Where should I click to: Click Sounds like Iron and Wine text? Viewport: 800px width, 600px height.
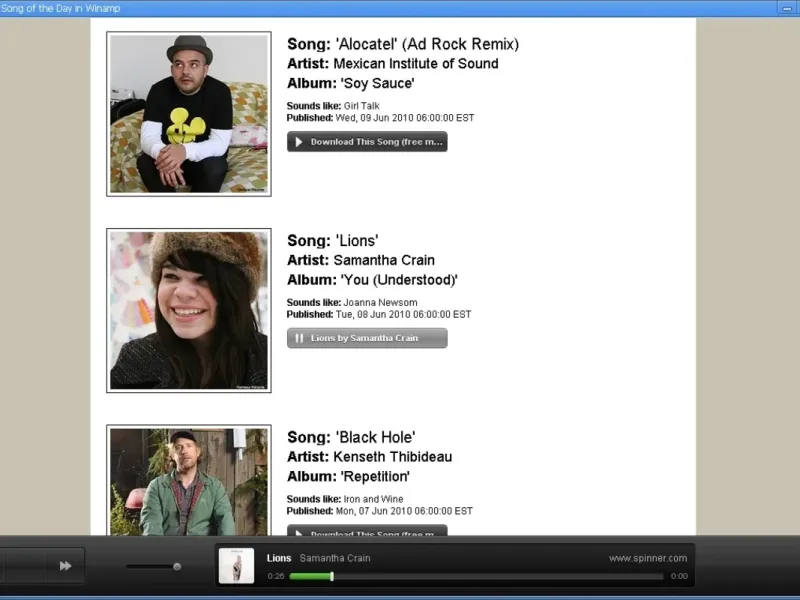click(345, 499)
